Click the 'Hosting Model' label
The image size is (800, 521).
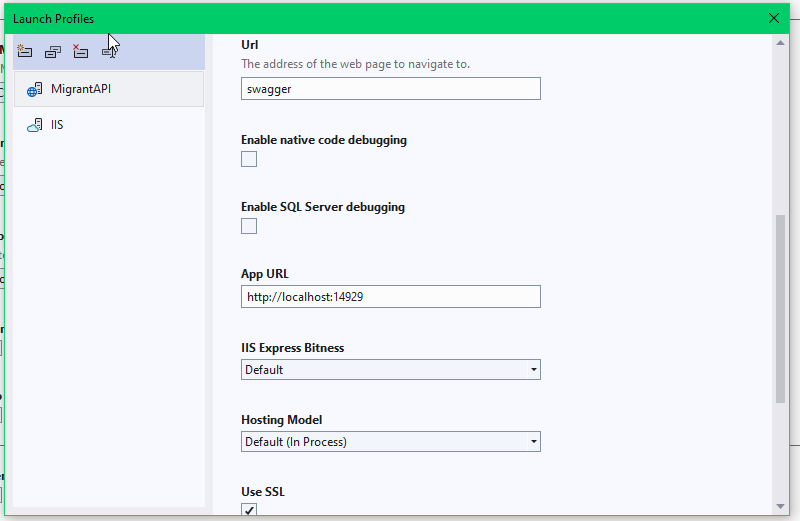282,420
